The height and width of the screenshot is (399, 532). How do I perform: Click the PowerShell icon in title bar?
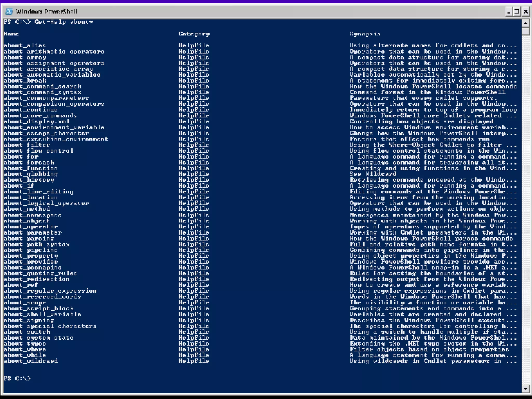[x=9, y=11]
